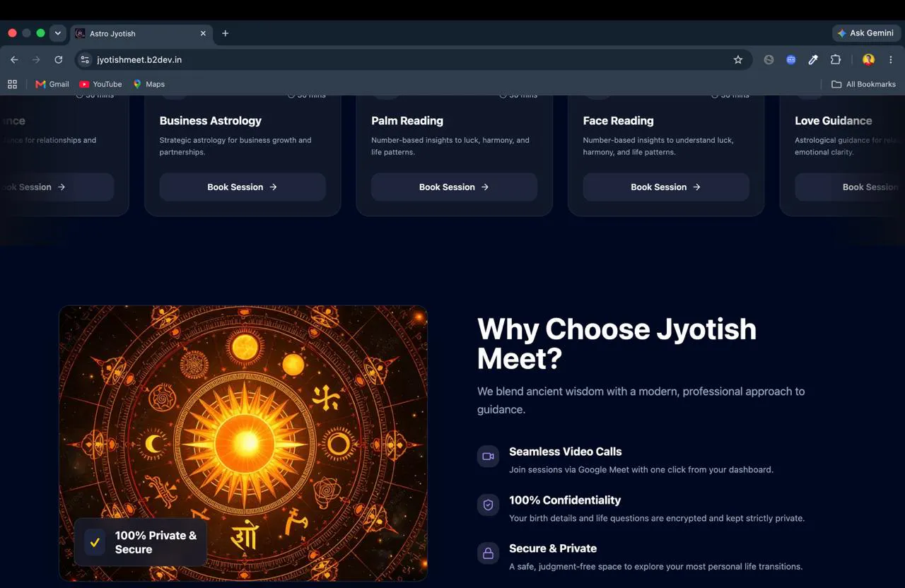The image size is (905, 588).
Task: Click the blend ancient wisdom subtitle text
Action: point(641,400)
